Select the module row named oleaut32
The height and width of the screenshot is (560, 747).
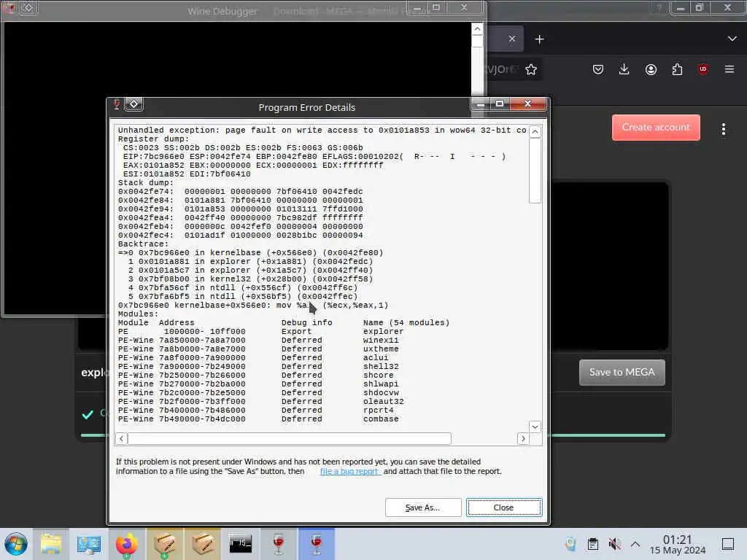click(260, 402)
